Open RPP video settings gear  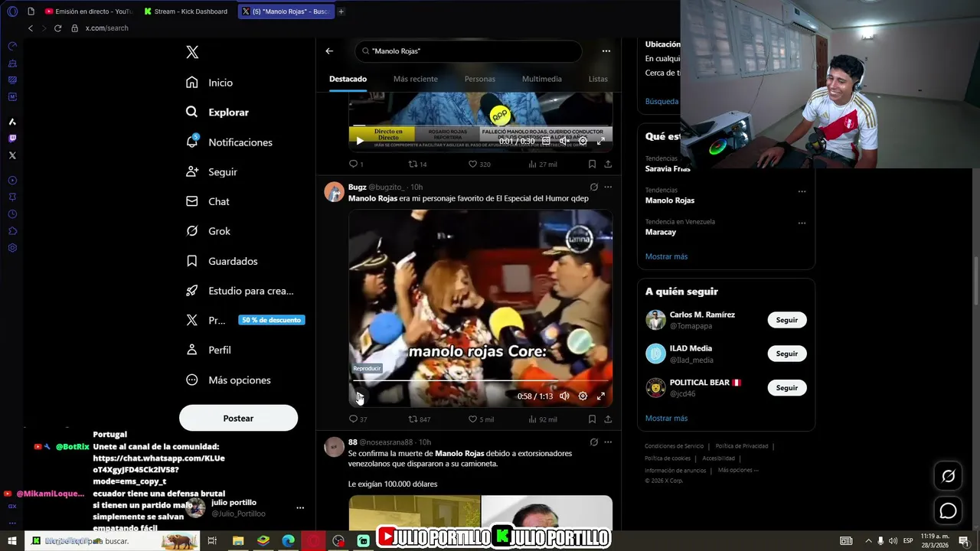pos(583,141)
